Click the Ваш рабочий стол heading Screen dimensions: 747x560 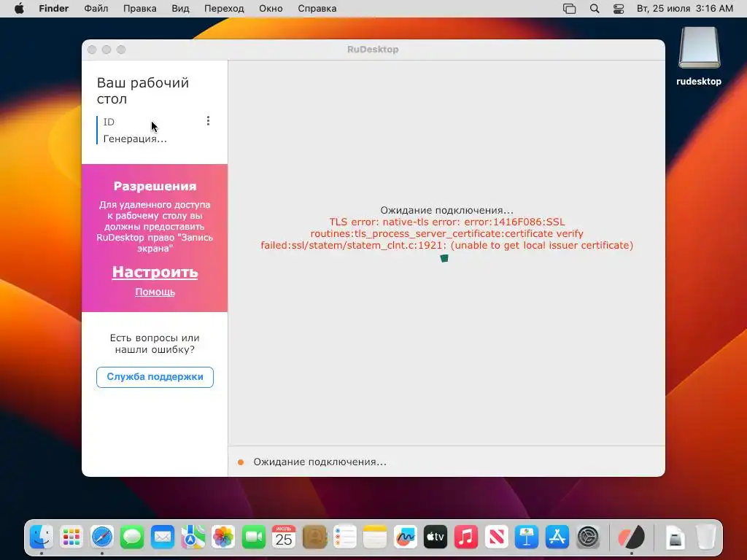pos(143,90)
